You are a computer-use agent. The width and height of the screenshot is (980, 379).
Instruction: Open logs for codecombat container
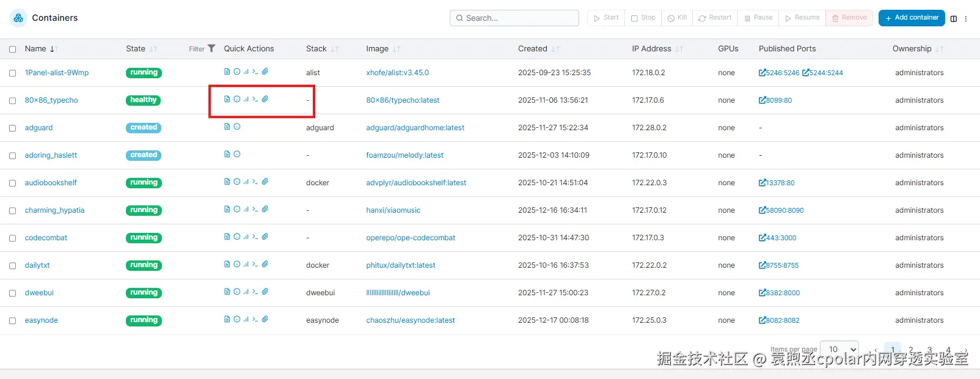(227, 237)
